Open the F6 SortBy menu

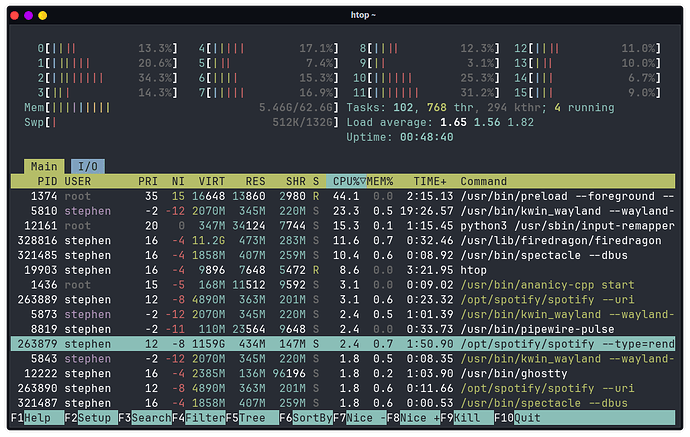pos(306,418)
